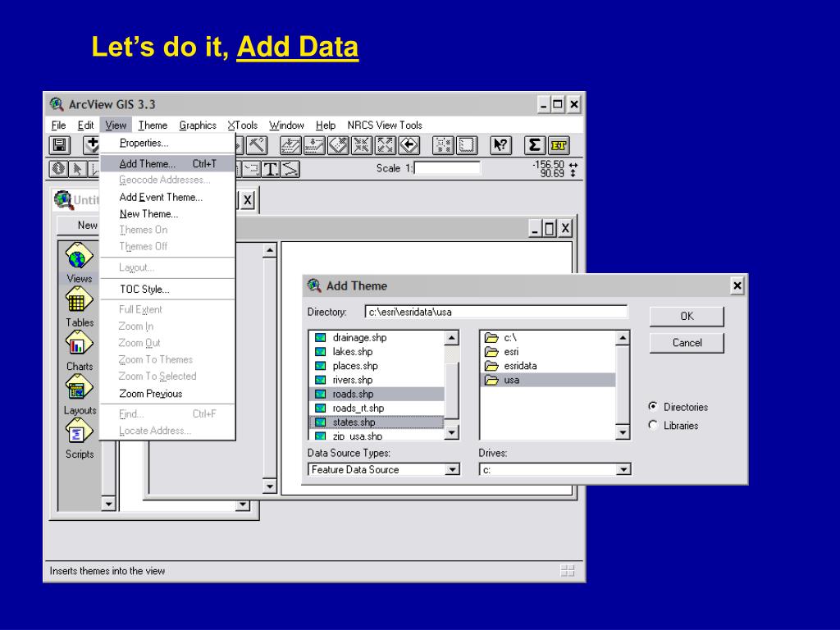Screen dimensions: 840x630
Task: Click the Save Project toolbar icon
Action: coord(59,145)
